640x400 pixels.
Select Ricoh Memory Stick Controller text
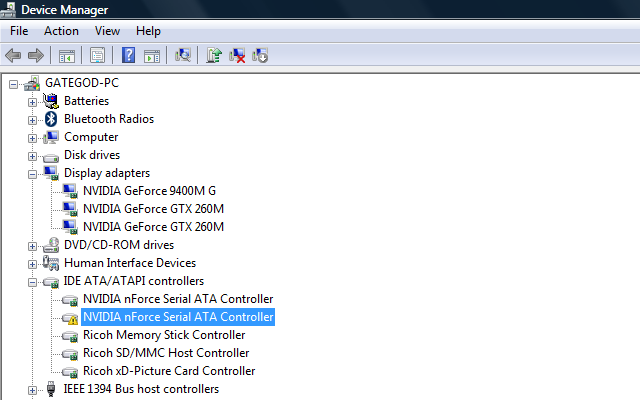[164, 335]
